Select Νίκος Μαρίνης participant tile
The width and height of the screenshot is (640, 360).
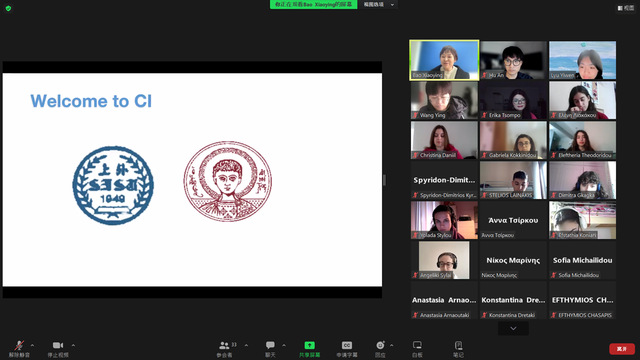[x=513, y=260]
